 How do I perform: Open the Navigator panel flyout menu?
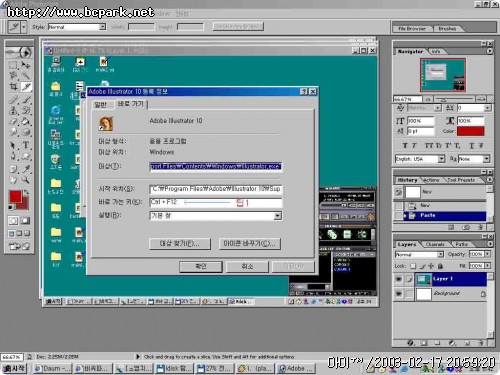click(489, 51)
